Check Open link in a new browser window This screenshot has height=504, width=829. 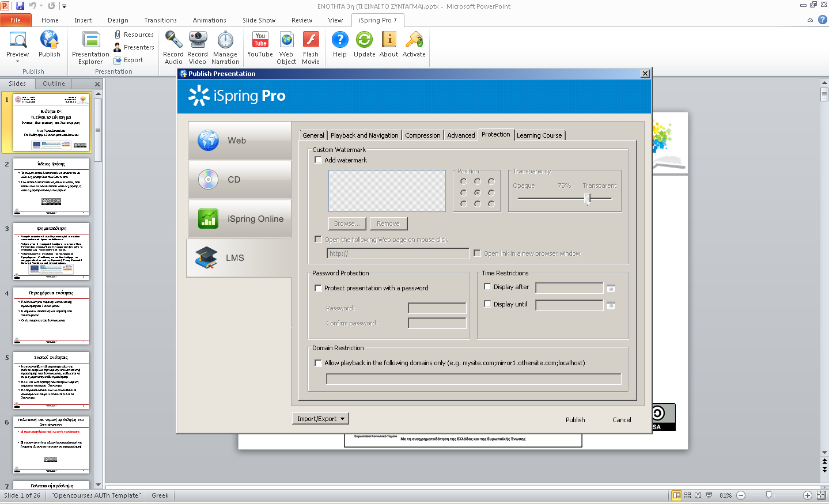[x=477, y=253]
